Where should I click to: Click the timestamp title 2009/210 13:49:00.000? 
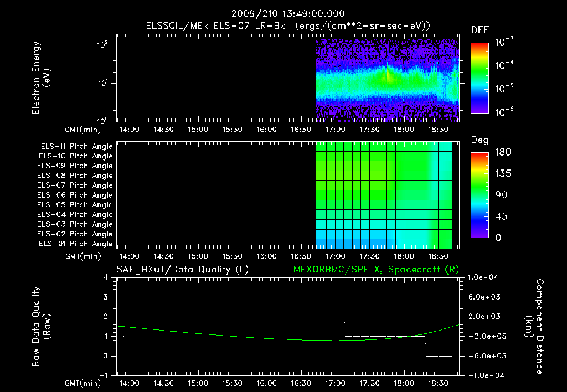(288, 14)
